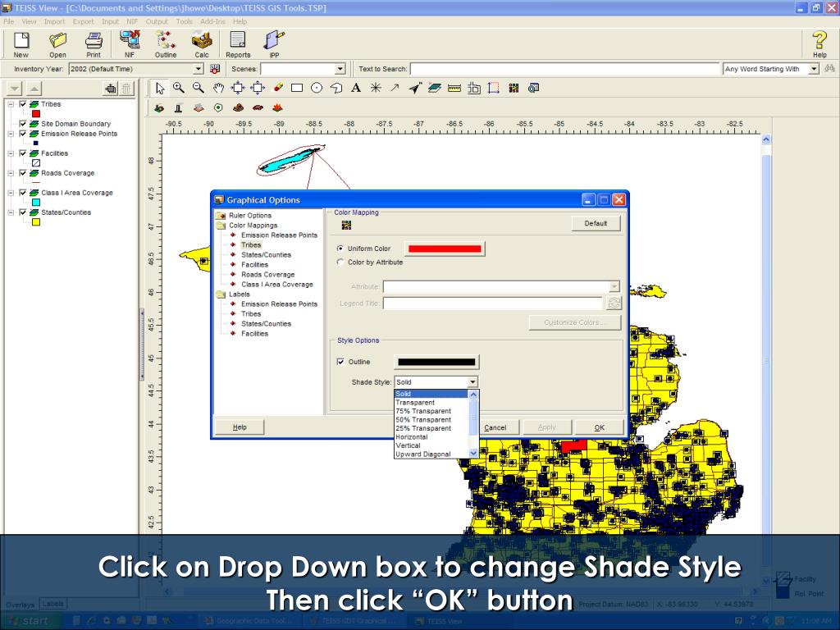Open the NIF tool icon

pyautogui.click(x=130, y=44)
